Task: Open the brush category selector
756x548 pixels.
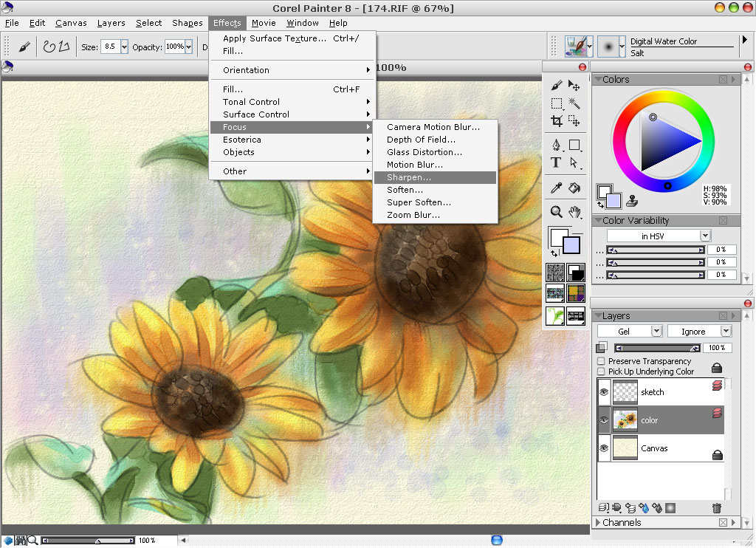Action: [x=579, y=47]
